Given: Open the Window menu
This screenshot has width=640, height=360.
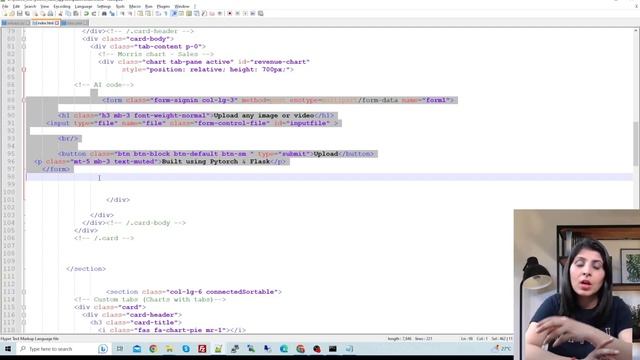Looking at the screenshot, I should (182, 7).
